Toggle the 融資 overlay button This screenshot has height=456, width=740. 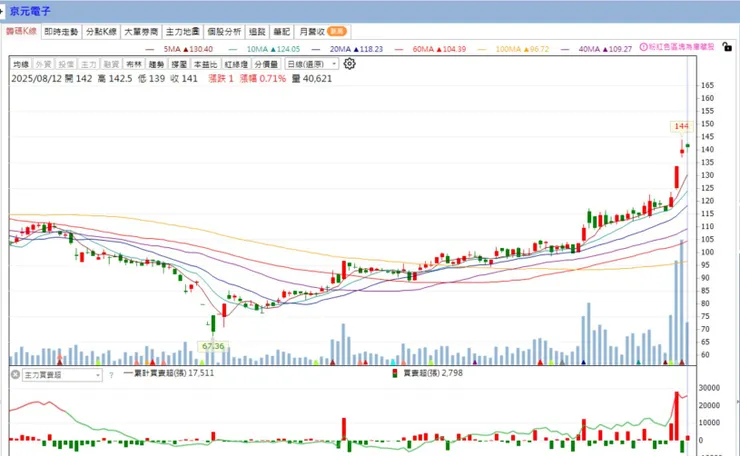(111, 64)
